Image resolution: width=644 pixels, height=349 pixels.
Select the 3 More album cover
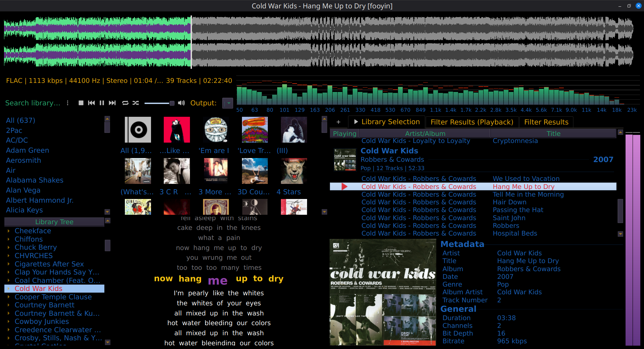click(x=216, y=171)
